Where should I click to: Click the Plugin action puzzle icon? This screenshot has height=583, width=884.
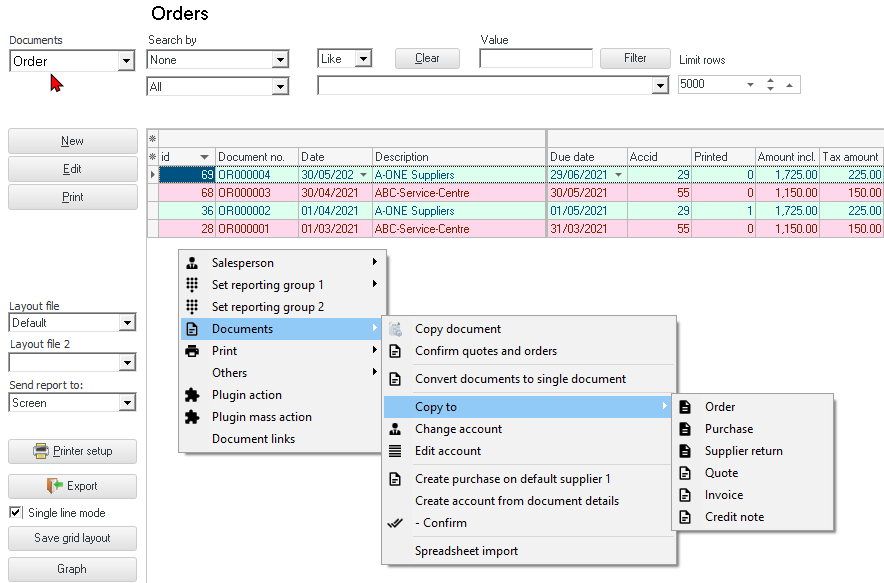(x=192, y=395)
